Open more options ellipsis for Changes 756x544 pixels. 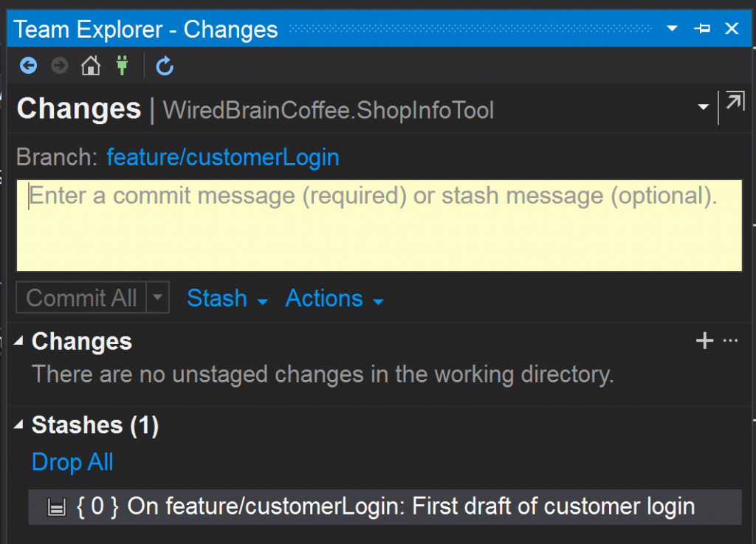730,341
